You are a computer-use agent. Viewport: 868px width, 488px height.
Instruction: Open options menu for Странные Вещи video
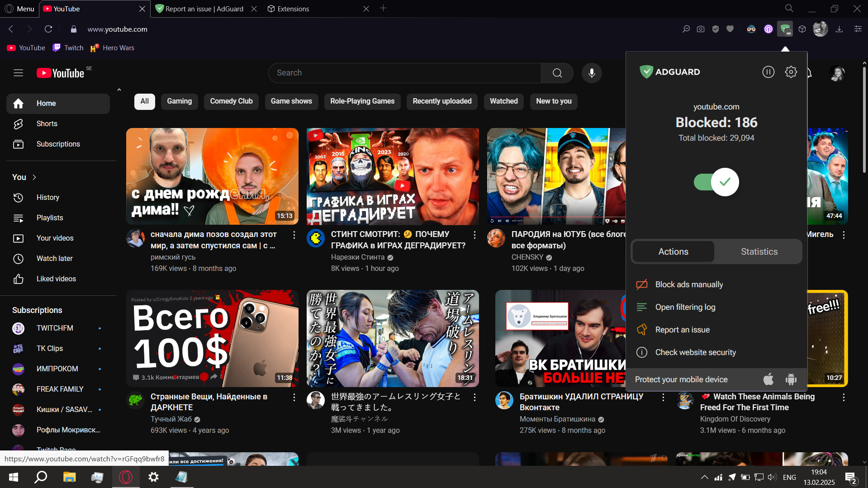(294, 398)
